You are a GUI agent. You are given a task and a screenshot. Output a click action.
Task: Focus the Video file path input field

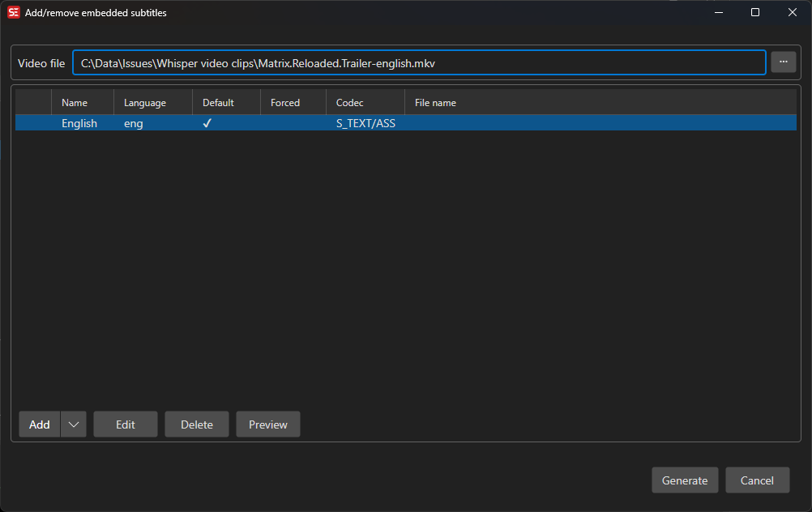(x=419, y=62)
